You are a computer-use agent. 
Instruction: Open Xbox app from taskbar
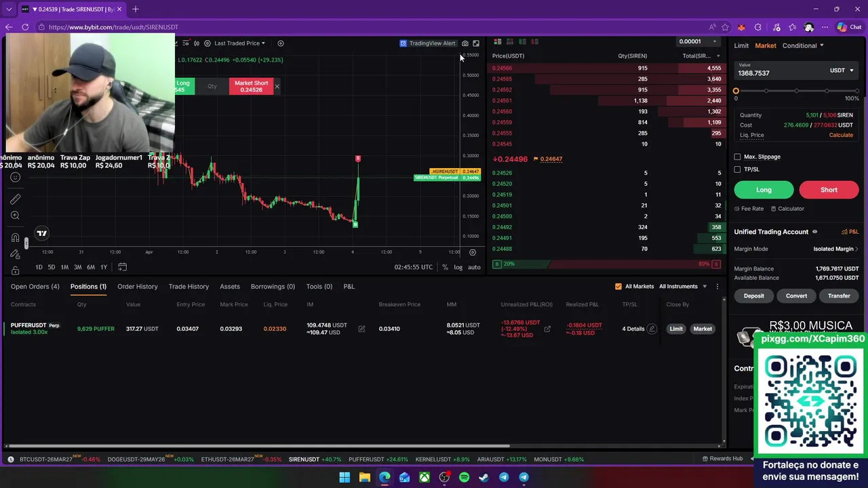point(424,477)
